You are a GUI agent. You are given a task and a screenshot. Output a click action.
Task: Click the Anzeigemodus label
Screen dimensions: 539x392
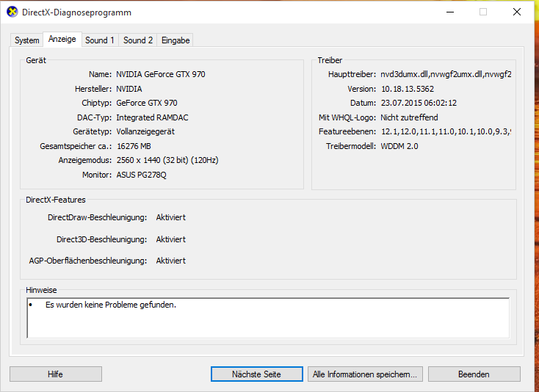tap(85, 160)
